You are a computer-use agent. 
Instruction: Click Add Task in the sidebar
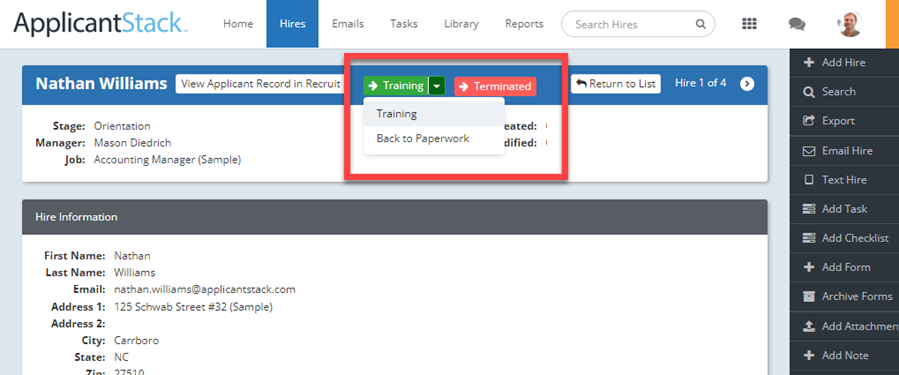click(844, 209)
